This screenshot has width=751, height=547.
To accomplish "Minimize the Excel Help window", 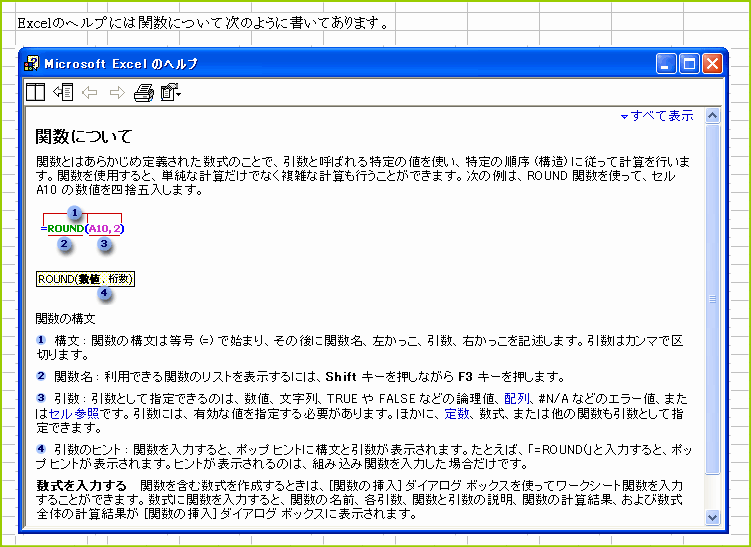I will 666,63.
